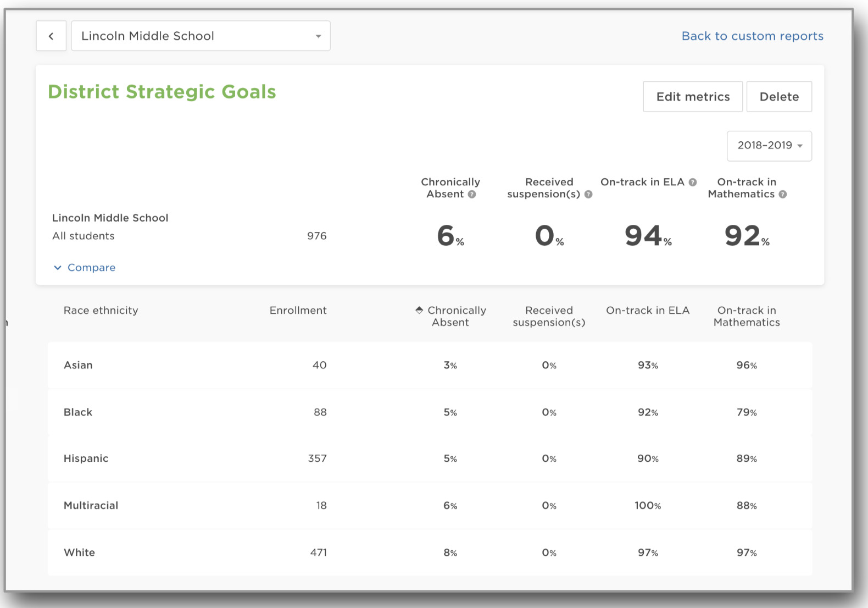Click On-track in Mathematics help icon

click(783, 195)
